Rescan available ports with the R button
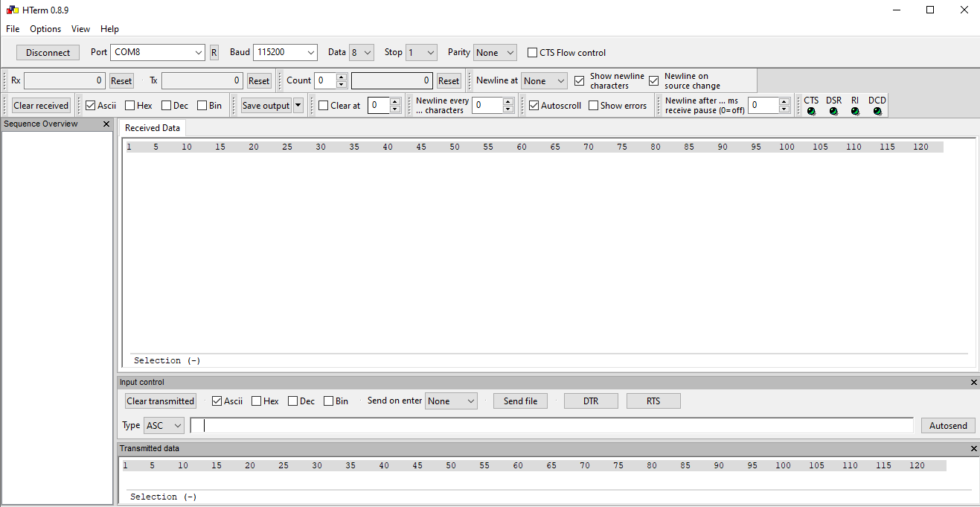This screenshot has width=980, height=507. (214, 52)
